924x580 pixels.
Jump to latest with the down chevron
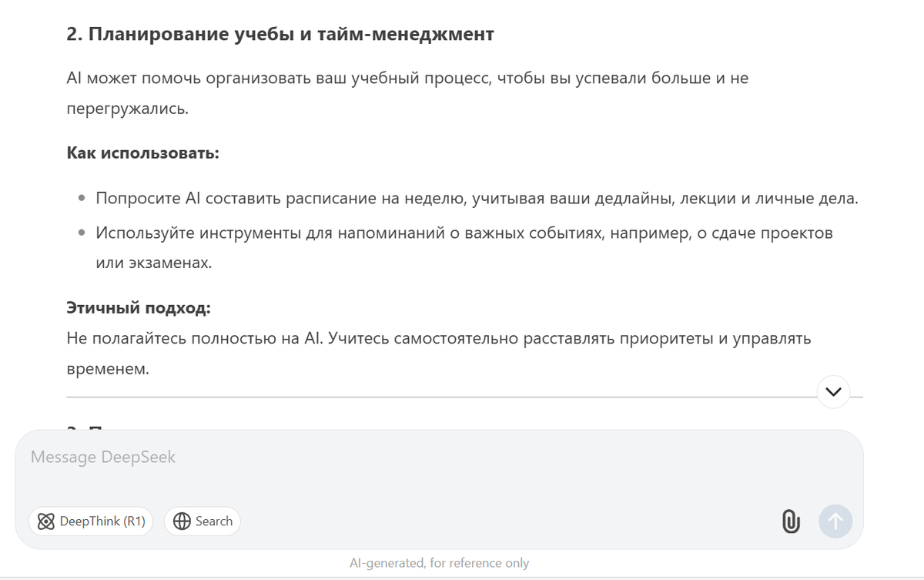pyautogui.click(x=832, y=391)
